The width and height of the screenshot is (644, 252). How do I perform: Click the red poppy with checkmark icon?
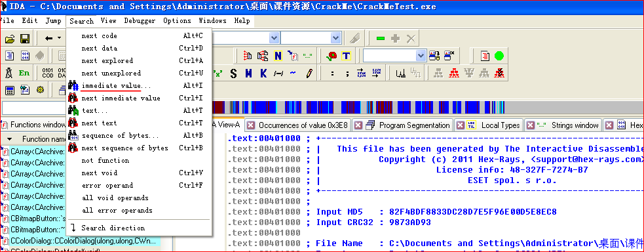[331, 56]
